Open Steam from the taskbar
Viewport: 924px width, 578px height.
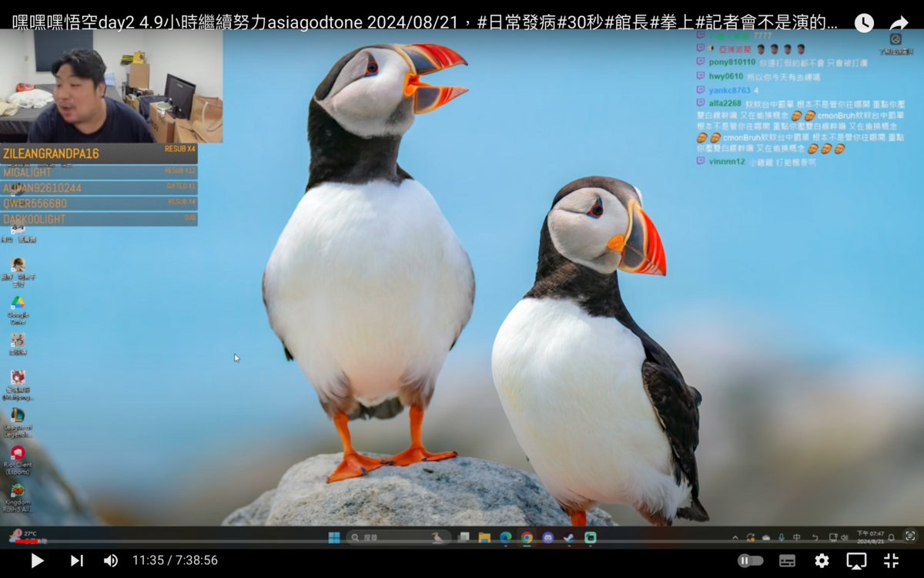click(x=568, y=537)
